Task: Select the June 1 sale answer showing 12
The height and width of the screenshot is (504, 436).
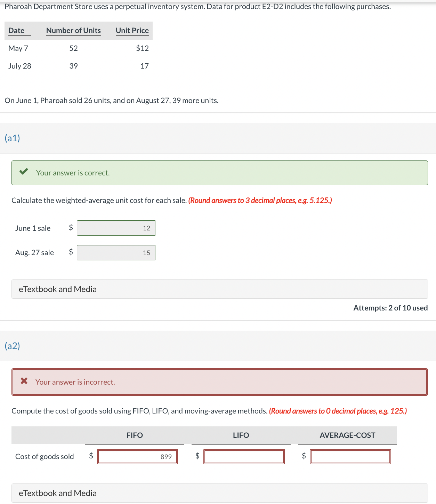Action: (x=116, y=228)
